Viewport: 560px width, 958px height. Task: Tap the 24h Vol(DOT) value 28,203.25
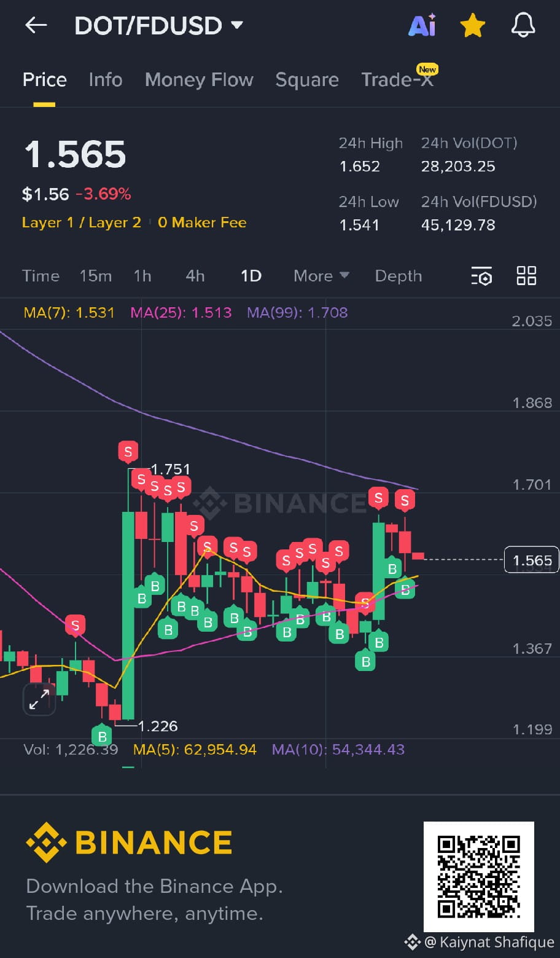458,166
